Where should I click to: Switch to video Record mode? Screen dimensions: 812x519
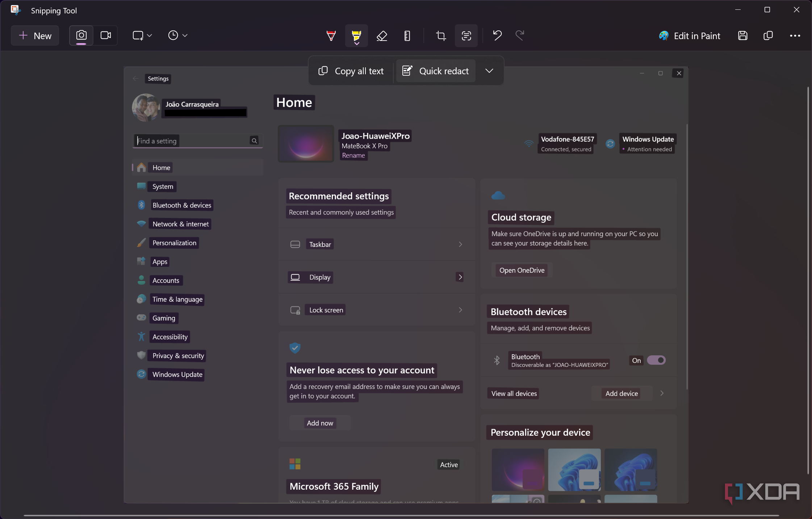[x=106, y=35]
